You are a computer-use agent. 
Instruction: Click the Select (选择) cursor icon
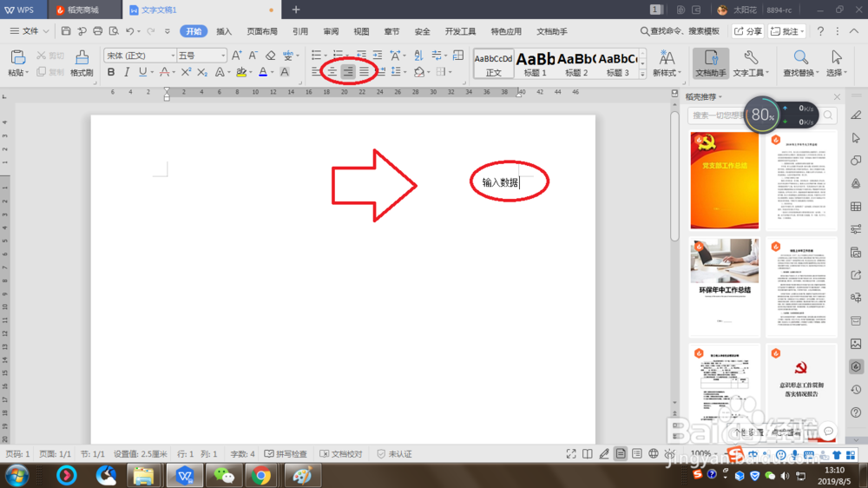(x=837, y=57)
